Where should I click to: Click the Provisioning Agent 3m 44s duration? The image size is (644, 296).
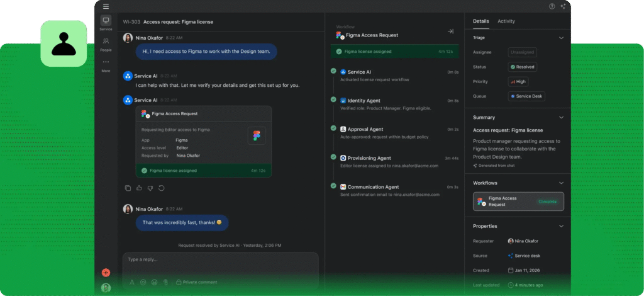point(452,158)
